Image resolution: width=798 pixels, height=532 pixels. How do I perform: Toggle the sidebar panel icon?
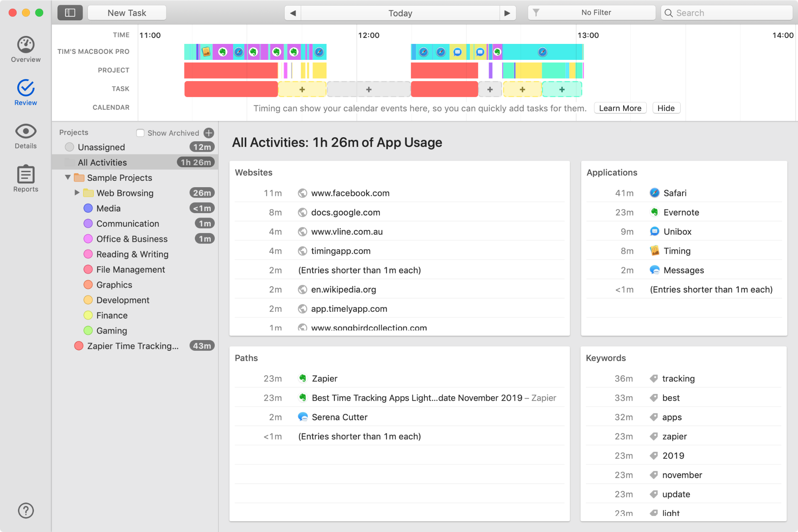pyautogui.click(x=70, y=13)
